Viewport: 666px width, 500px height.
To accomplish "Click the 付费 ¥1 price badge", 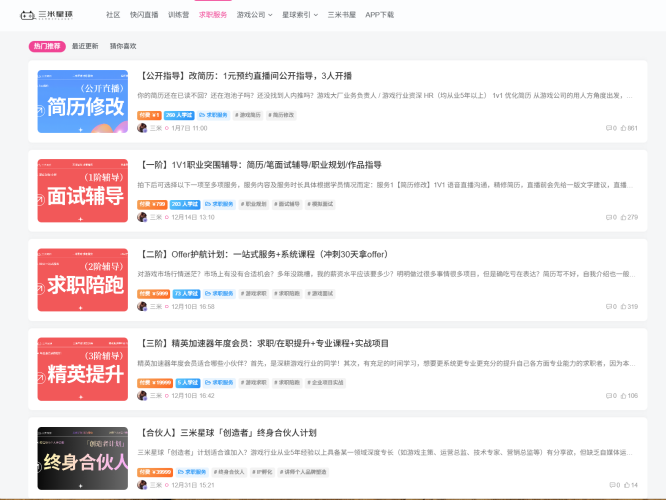I will 149,115.
